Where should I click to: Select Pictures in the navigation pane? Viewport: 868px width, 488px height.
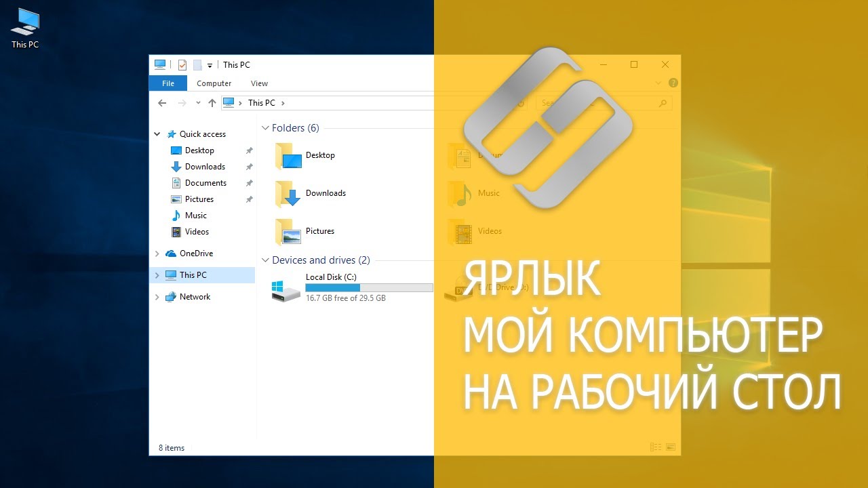tap(199, 199)
